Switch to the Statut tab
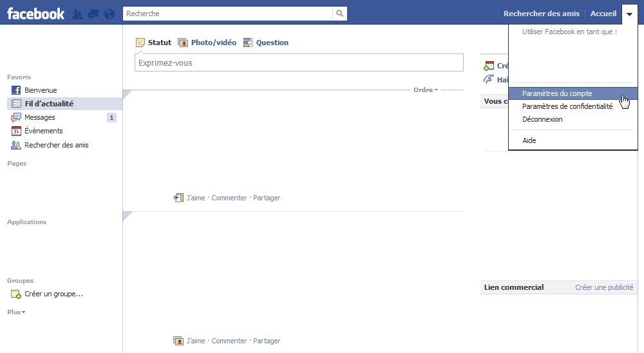This screenshot has width=644, height=353. (x=160, y=43)
